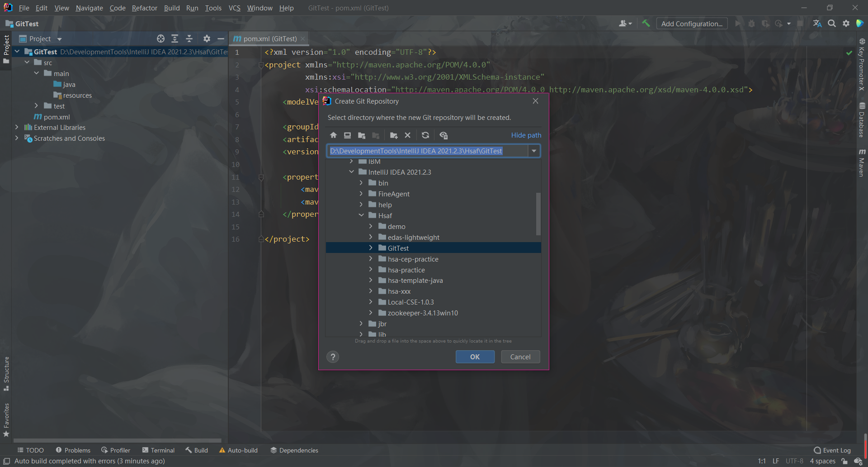The image size is (868, 467).
Task: Expand the test folder in Project tree
Action: click(36, 106)
